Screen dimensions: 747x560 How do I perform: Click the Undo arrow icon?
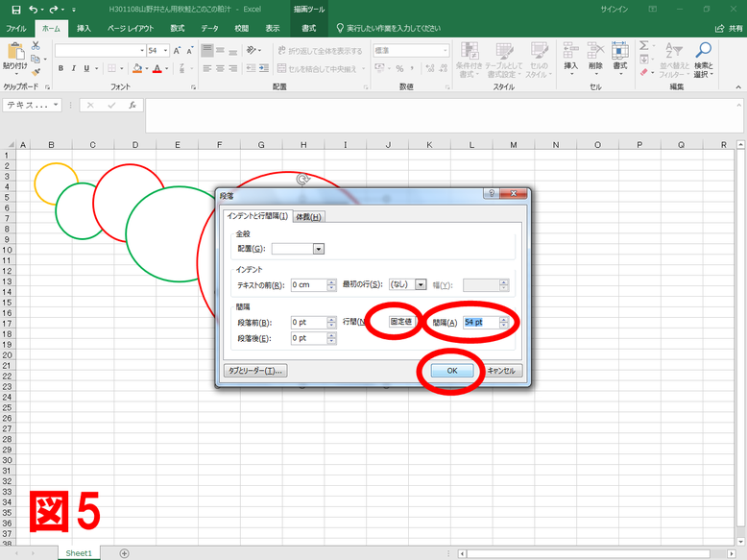click(x=34, y=9)
